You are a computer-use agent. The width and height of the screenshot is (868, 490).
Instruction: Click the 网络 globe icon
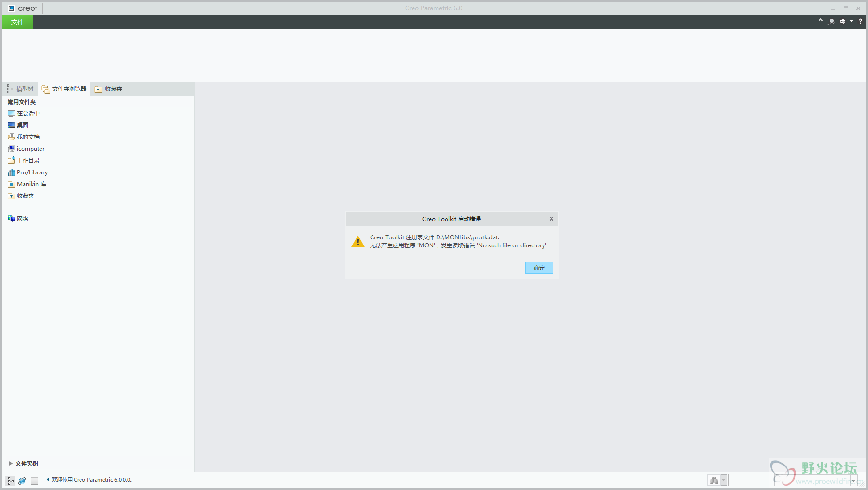tap(11, 218)
